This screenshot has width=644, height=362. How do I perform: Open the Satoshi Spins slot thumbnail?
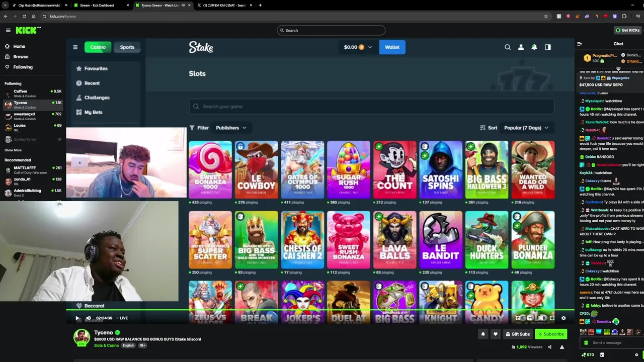coord(441,170)
